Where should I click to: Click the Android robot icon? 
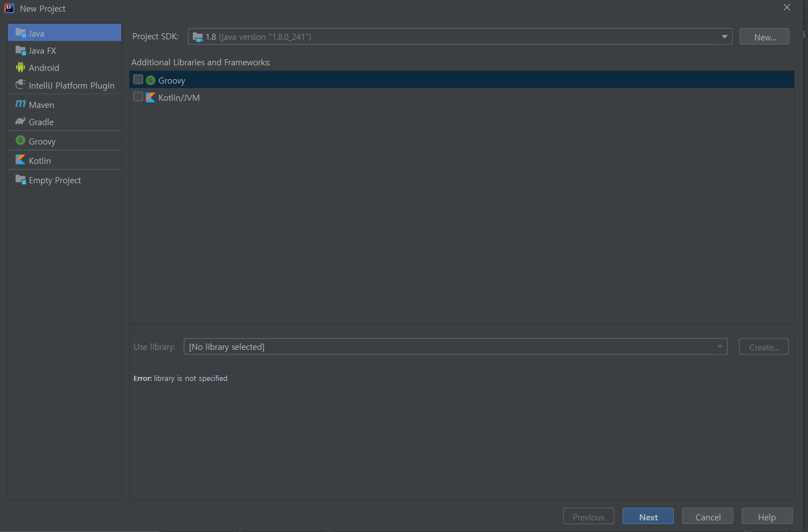[x=20, y=67]
